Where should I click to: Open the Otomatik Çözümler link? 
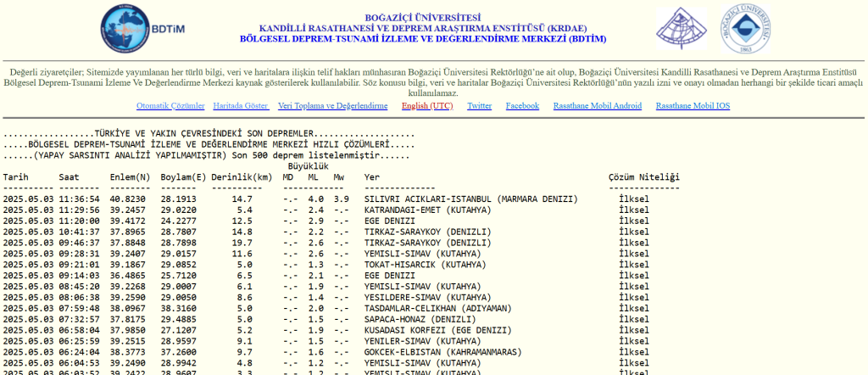click(x=170, y=106)
